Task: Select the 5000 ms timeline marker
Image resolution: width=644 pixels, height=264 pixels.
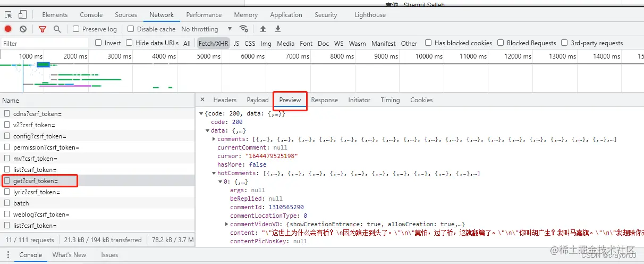Action: pyautogui.click(x=209, y=56)
